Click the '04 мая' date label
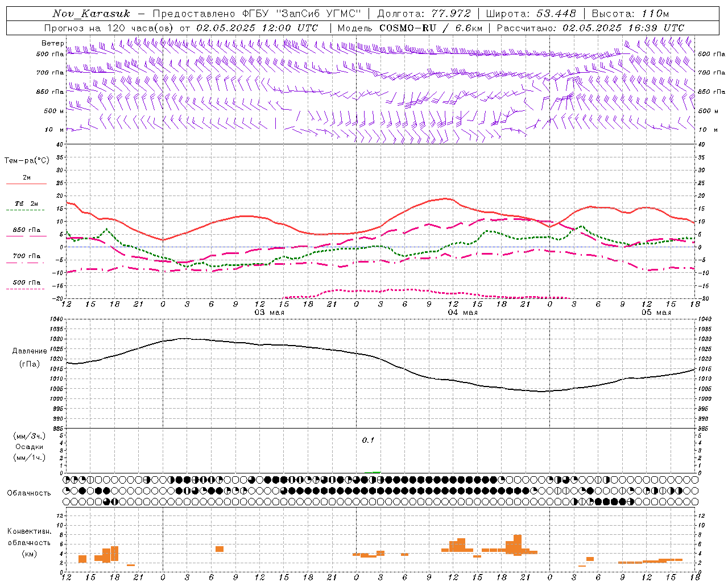The image size is (728, 582). click(x=462, y=313)
